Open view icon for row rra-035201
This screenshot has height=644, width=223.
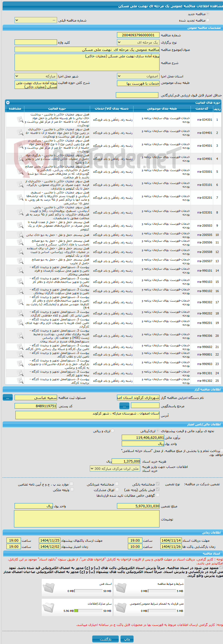20,198
